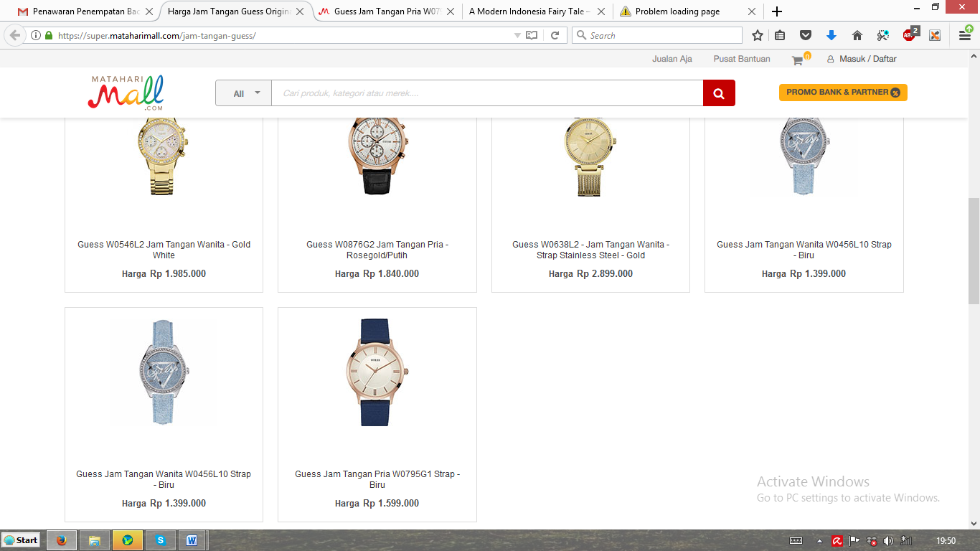The image size is (980, 551).
Task: Open the shopping cart icon
Action: 797,60
